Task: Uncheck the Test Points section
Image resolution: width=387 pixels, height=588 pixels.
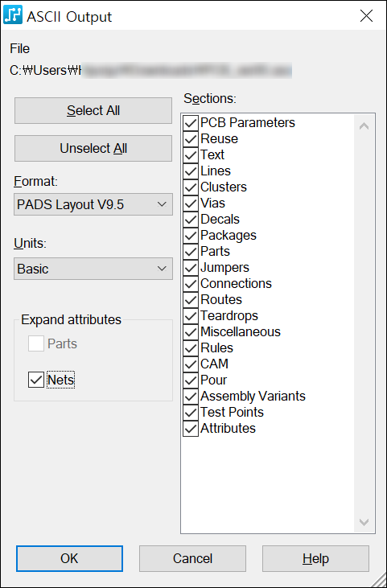Action: point(191,413)
